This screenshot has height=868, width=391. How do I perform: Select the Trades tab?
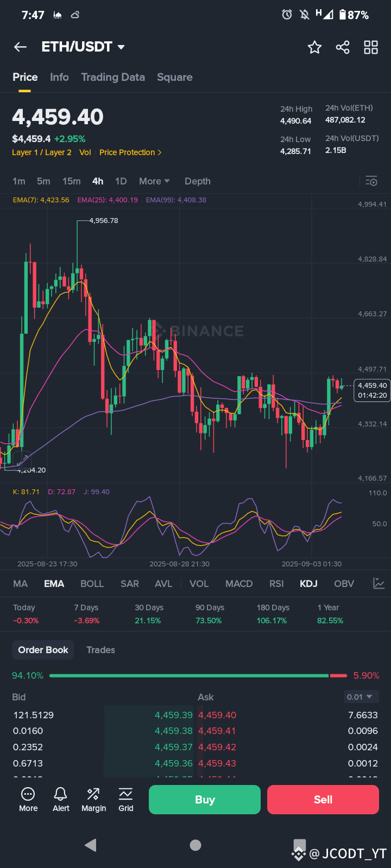click(x=100, y=650)
